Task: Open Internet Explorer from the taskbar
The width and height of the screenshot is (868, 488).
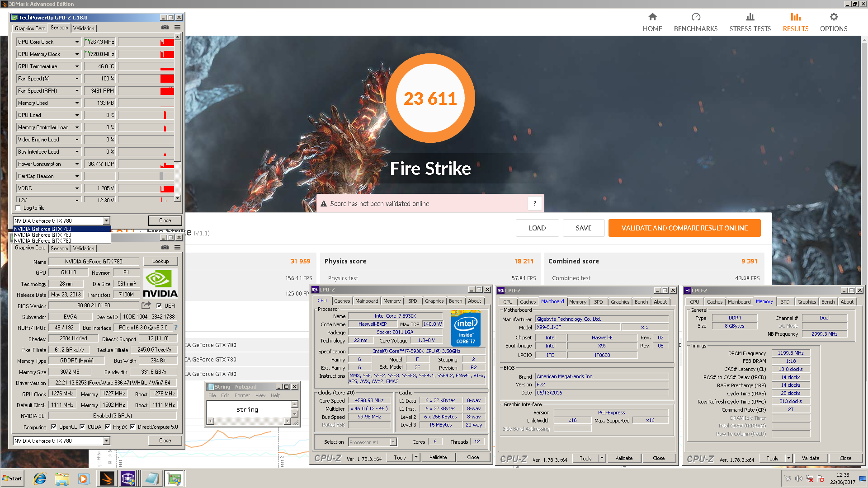Action: coord(40,479)
